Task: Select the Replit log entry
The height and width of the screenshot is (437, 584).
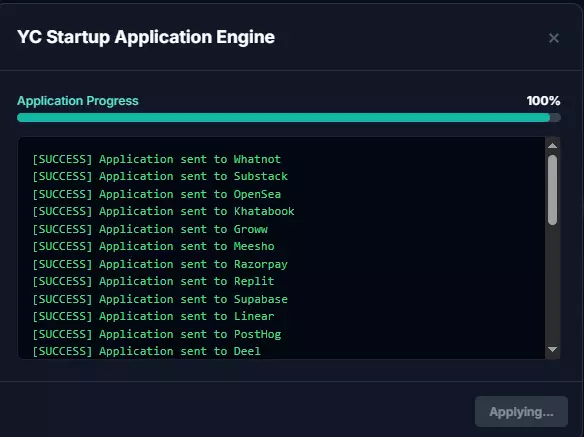Action: [x=153, y=281]
